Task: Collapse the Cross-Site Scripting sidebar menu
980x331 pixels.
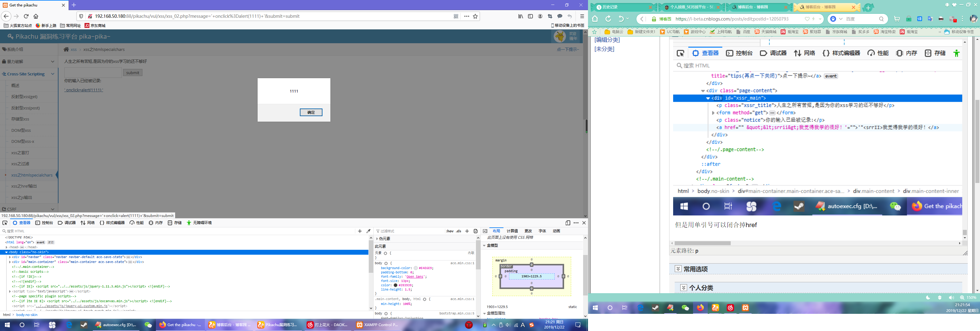Action: click(x=52, y=74)
